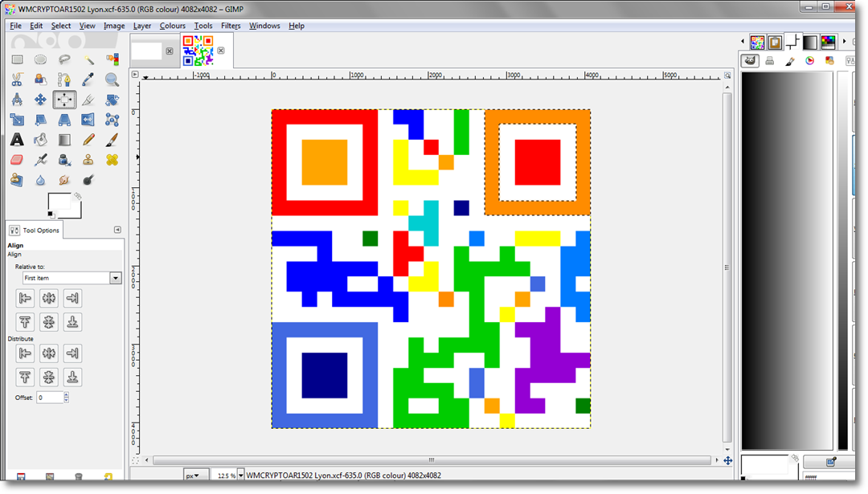Activate the Airbrush tool
The image size is (868, 494).
pos(40,160)
